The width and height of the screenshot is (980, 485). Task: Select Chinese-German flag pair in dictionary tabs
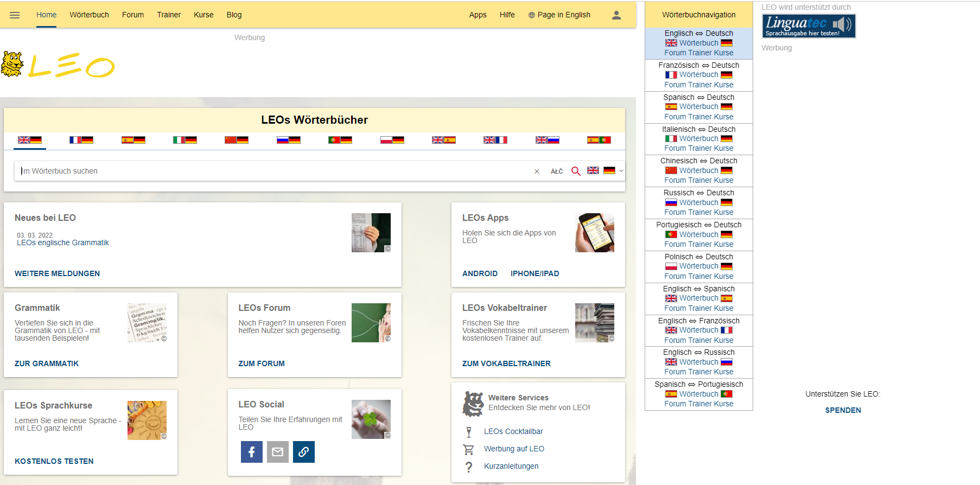[237, 140]
